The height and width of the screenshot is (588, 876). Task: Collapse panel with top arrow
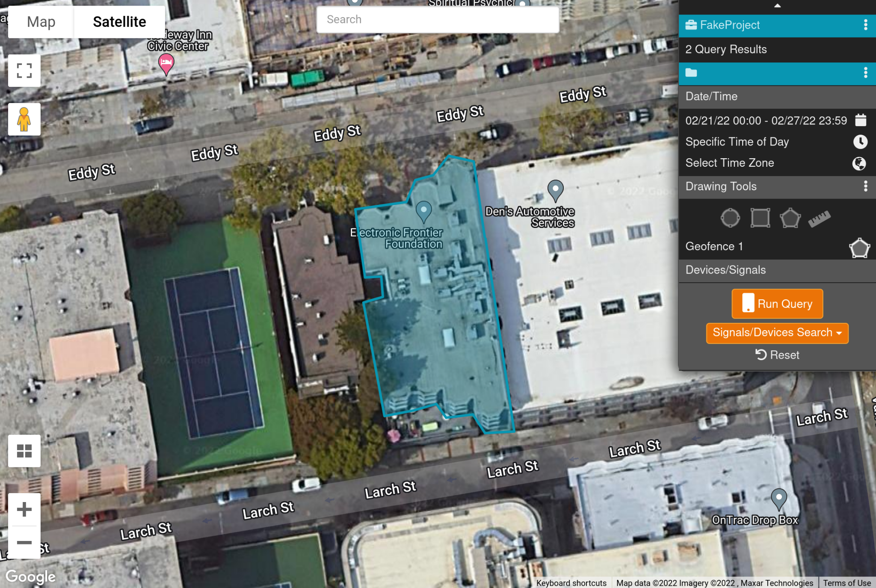(777, 6)
